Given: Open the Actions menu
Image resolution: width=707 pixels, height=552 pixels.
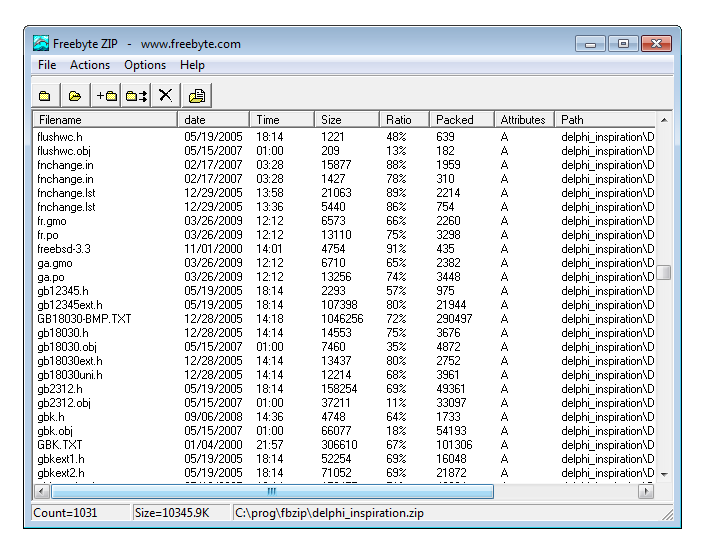Looking at the screenshot, I should (x=90, y=65).
